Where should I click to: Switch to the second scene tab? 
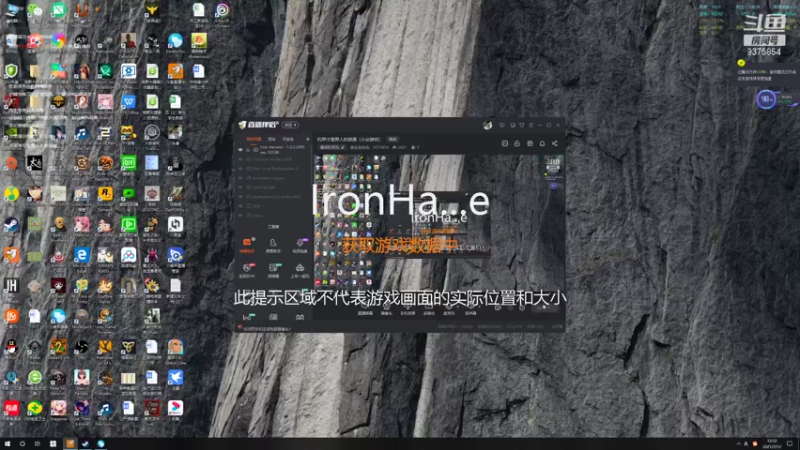[271, 139]
